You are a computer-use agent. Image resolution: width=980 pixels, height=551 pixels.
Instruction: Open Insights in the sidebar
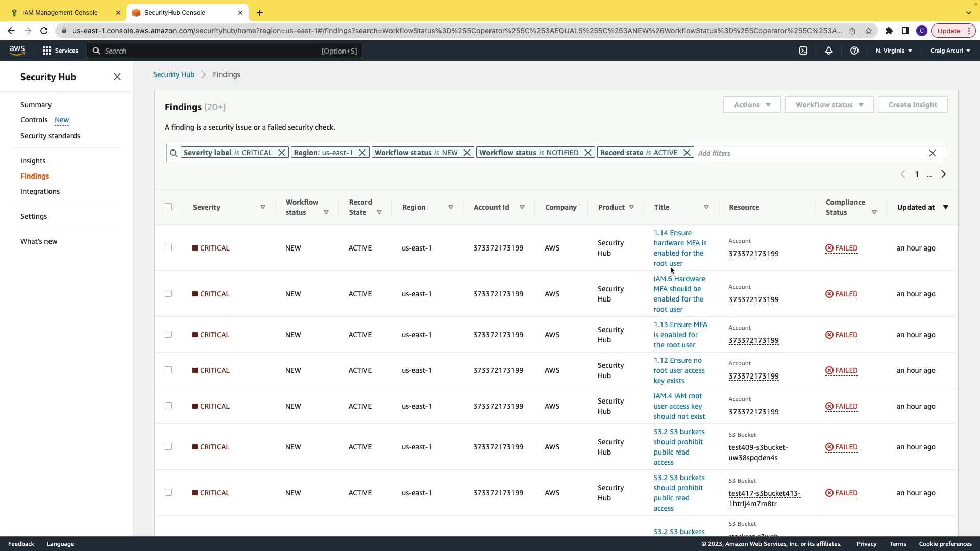coord(33,161)
